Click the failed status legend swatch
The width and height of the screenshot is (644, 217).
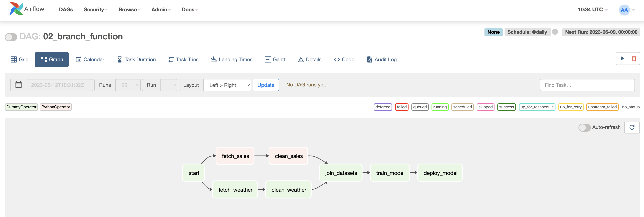point(402,107)
